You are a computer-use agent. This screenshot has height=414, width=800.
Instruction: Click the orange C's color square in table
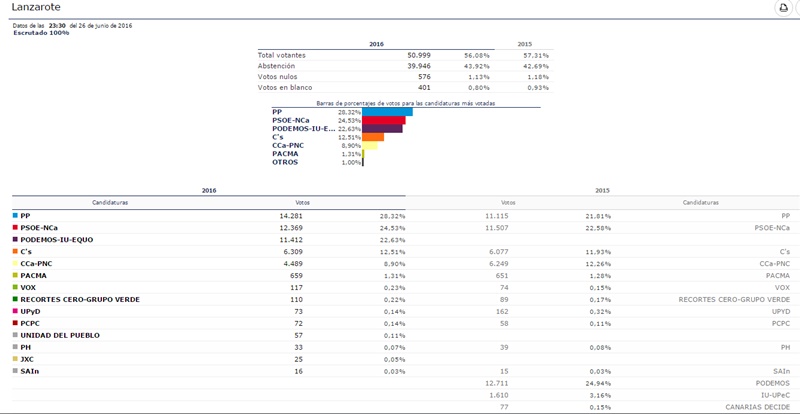point(15,251)
